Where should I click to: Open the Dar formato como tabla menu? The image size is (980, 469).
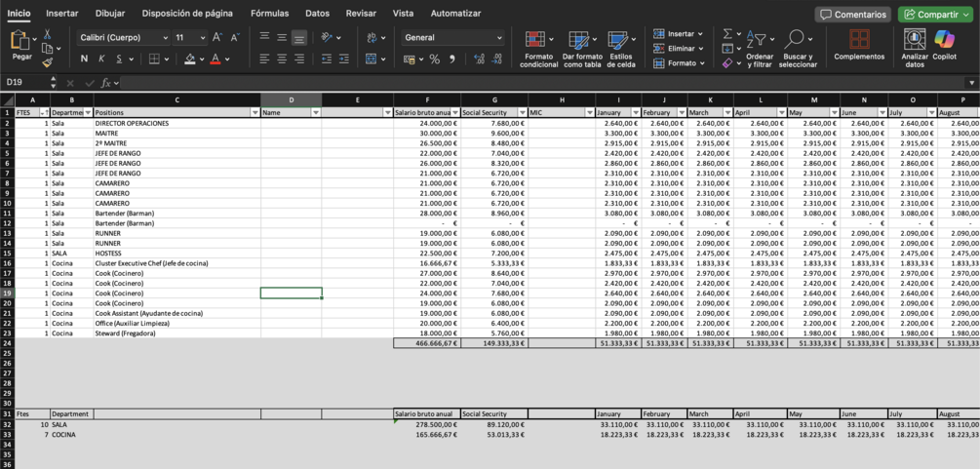click(x=582, y=49)
